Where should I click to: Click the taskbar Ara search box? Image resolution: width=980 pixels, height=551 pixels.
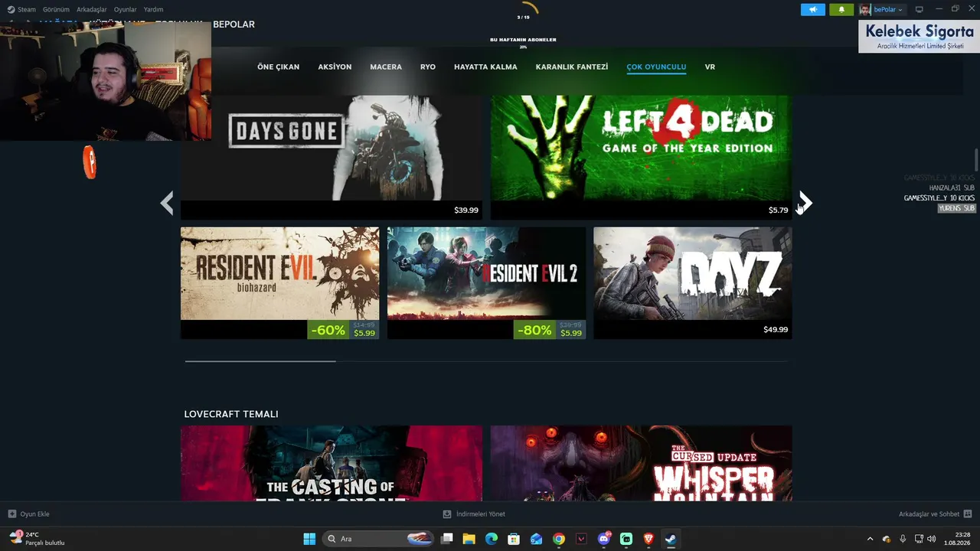coord(379,539)
